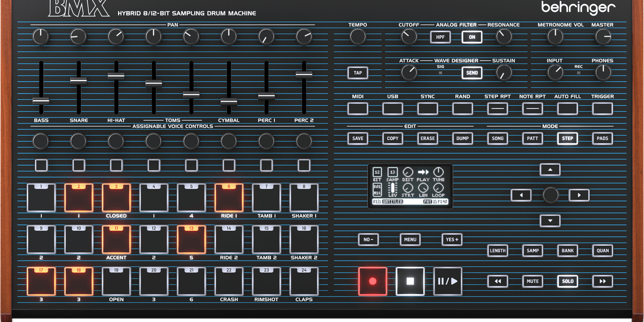Hit the CRASH drum pad
Screen dimensions: 644x322
pos(229,280)
